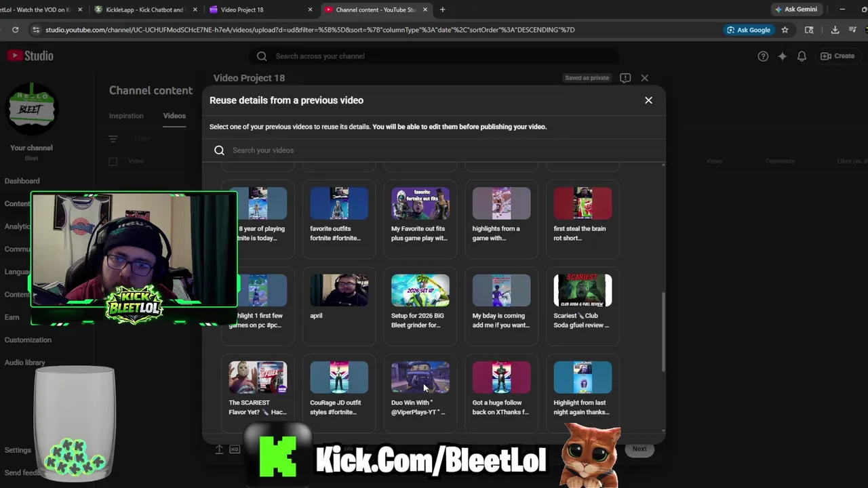Select 'Highlight from last night again' thumbnail
This screenshot has height=488, width=868.
tap(583, 378)
